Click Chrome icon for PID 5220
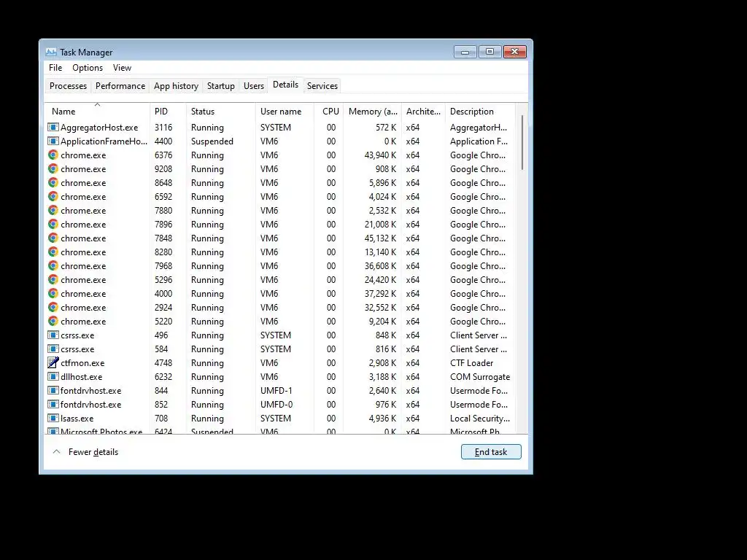747x560 pixels. point(53,321)
